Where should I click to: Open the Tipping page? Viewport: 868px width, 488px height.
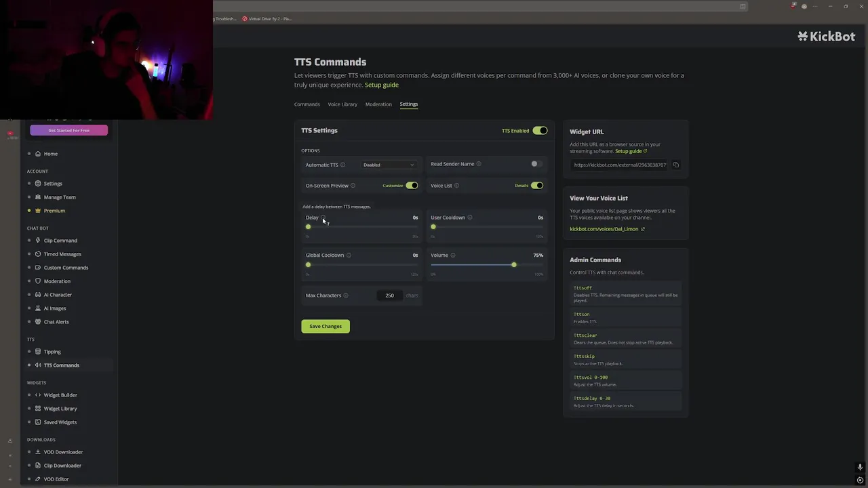point(52,352)
